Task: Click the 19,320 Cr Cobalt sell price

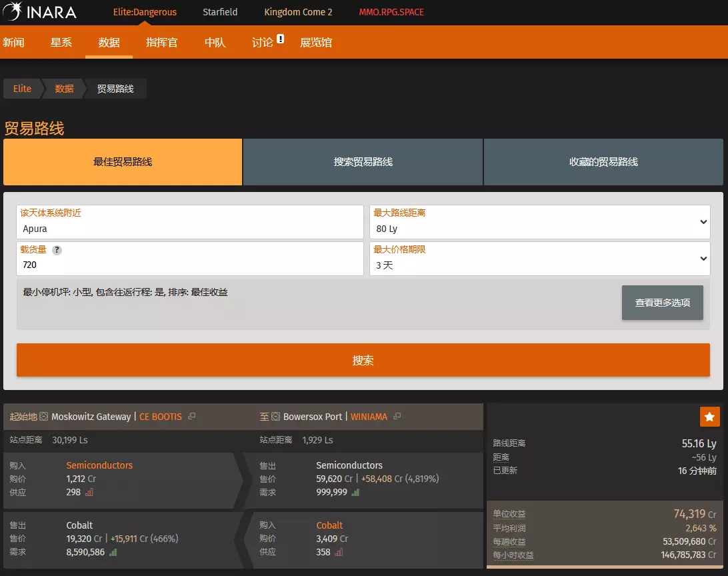Action: 84,539
